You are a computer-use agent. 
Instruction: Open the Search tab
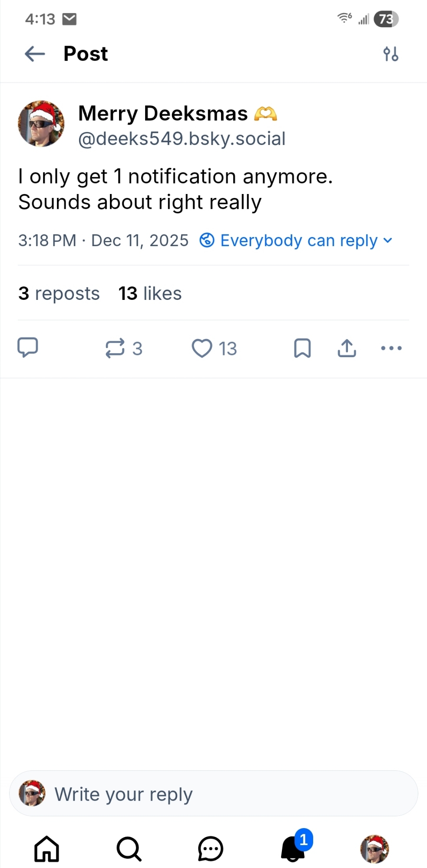(129, 849)
